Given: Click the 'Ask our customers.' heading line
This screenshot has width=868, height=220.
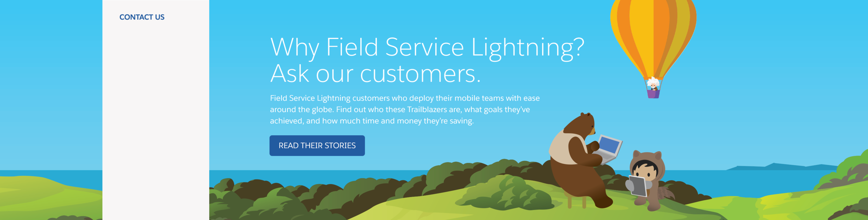Looking at the screenshot, I should click(x=375, y=73).
